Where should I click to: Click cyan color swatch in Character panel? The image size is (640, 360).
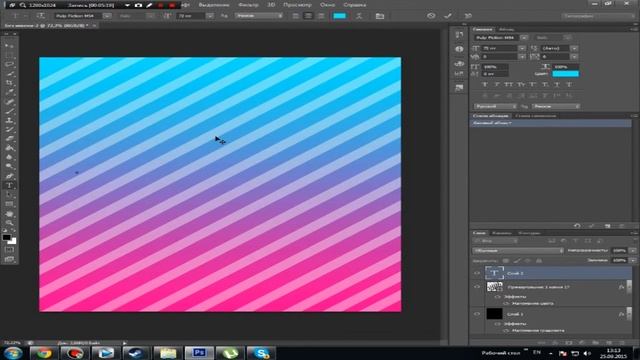coord(565,74)
